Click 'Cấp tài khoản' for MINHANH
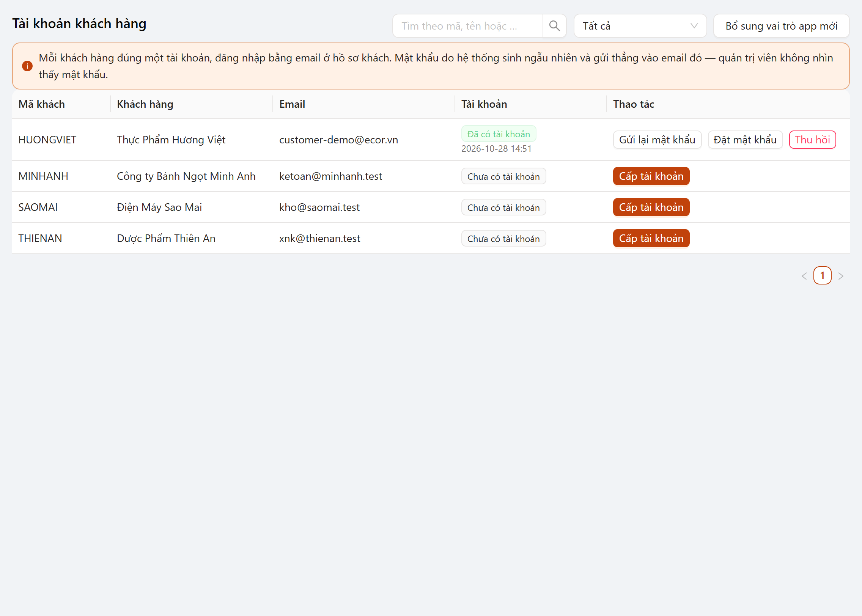 pyautogui.click(x=651, y=176)
